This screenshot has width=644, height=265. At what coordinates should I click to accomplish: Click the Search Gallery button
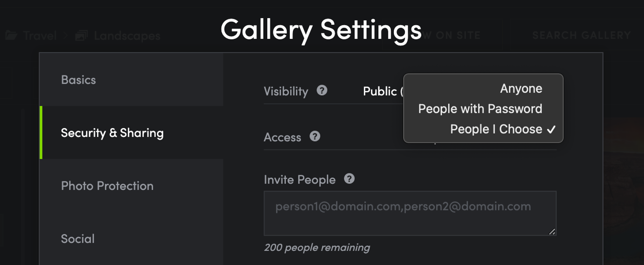tap(581, 35)
